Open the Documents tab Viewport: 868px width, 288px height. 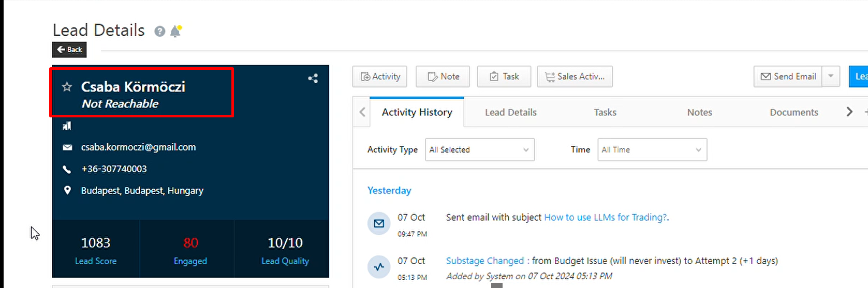pos(793,112)
